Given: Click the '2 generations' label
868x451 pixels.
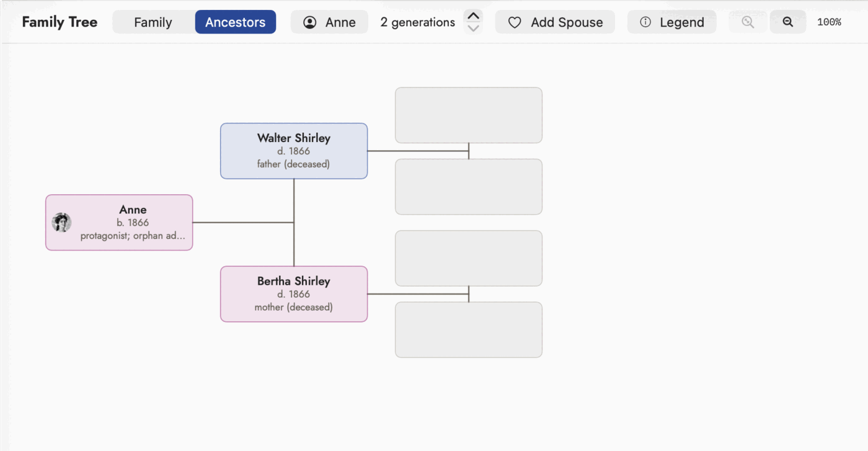Looking at the screenshot, I should (418, 22).
